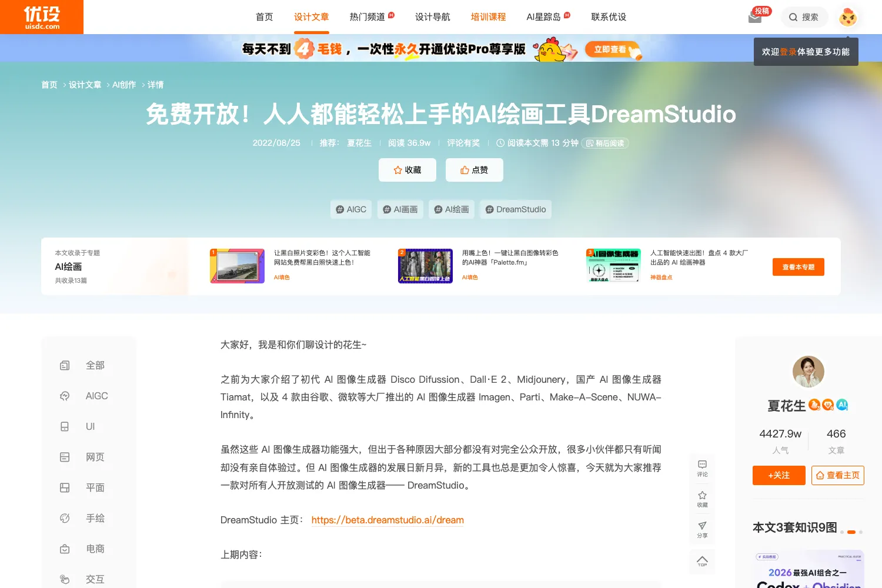Open article 让黑白照片变彩色 title
The height and width of the screenshot is (588, 882).
tap(322, 258)
